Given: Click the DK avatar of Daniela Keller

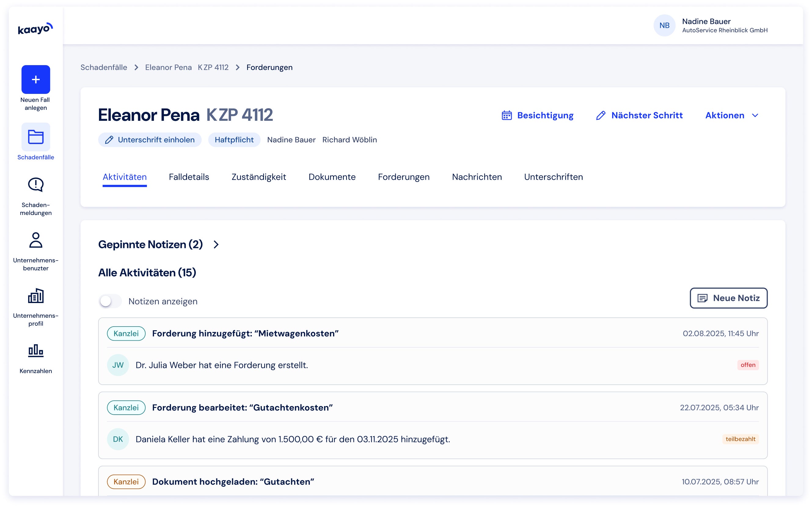Looking at the screenshot, I should [x=118, y=439].
